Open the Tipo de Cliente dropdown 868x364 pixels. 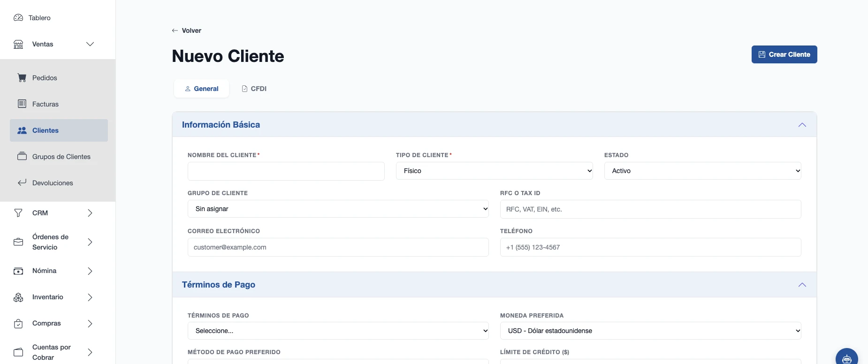[495, 171]
